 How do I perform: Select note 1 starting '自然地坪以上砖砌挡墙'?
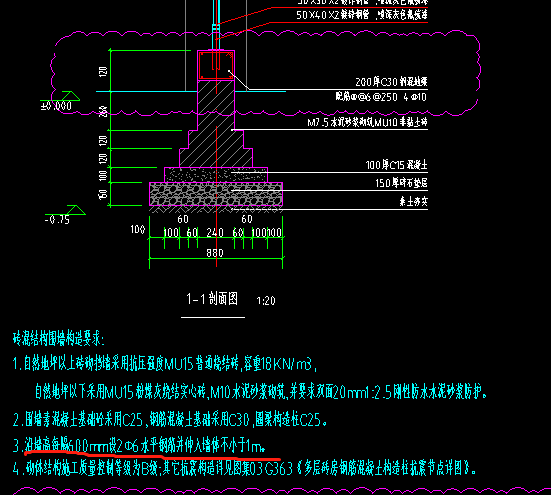(x=164, y=364)
